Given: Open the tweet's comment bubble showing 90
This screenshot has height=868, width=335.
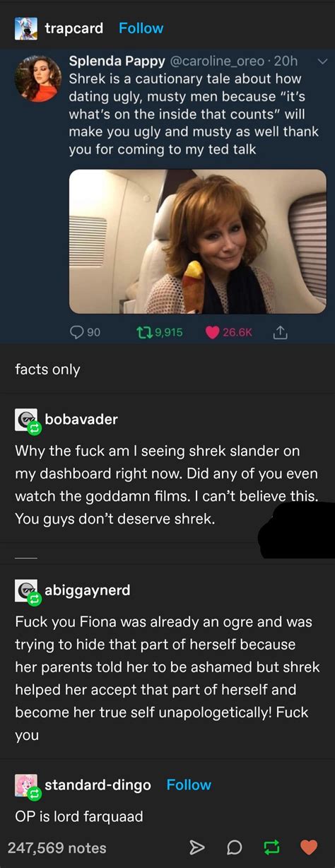Looking at the screenshot, I should pos(76,332).
